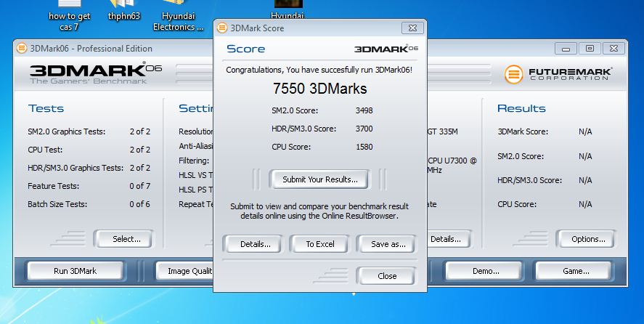Click SM2.0 Score value 3498
This screenshot has height=324, width=644.
click(x=364, y=110)
